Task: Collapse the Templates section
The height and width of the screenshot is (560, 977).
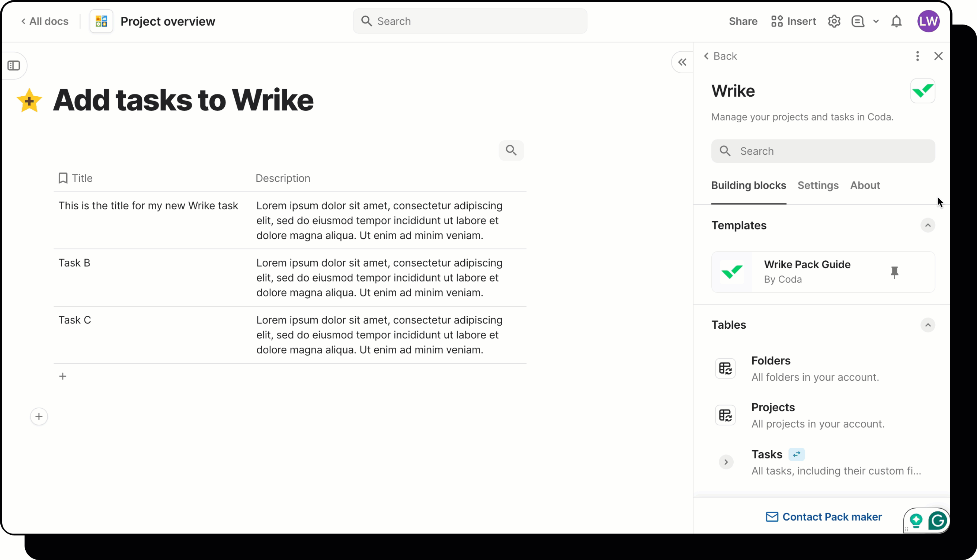Action: pyautogui.click(x=928, y=225)
